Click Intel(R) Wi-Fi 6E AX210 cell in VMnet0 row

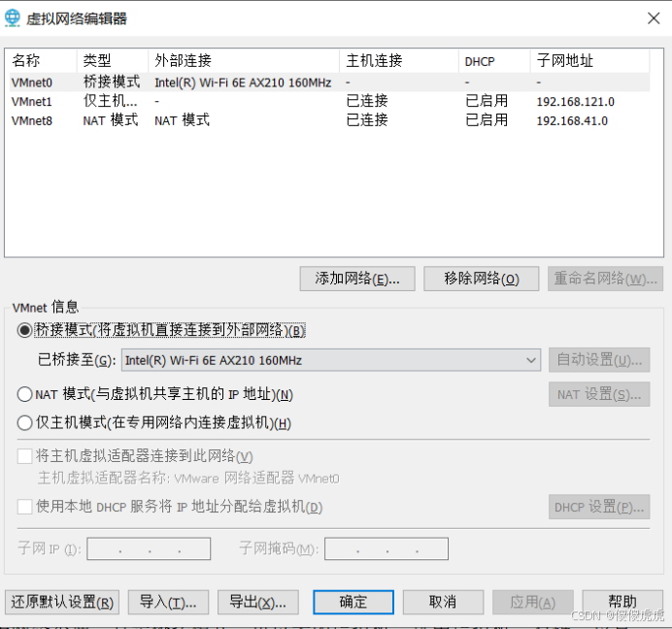[243, 83]
